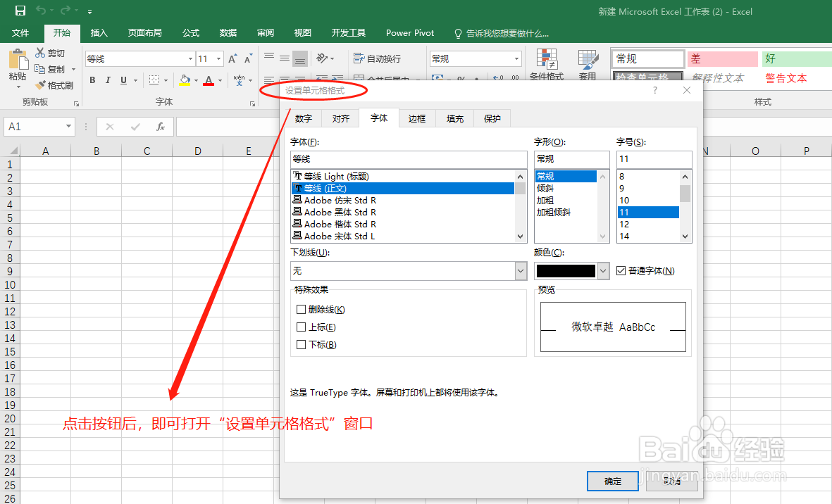Click the Borders icon in the font group
Screen dimensions: 832x504
pos(154,80)
